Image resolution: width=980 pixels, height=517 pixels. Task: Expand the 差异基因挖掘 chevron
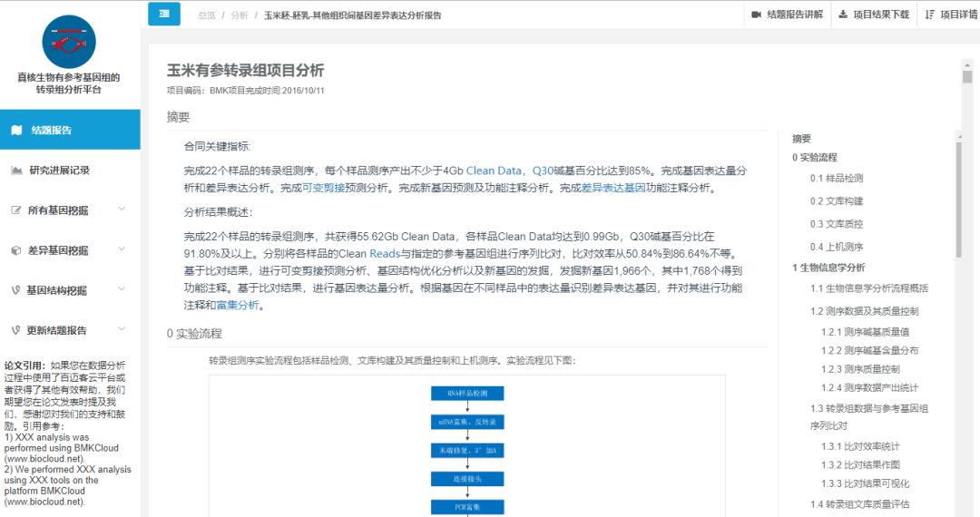click(x=122, y=249)
